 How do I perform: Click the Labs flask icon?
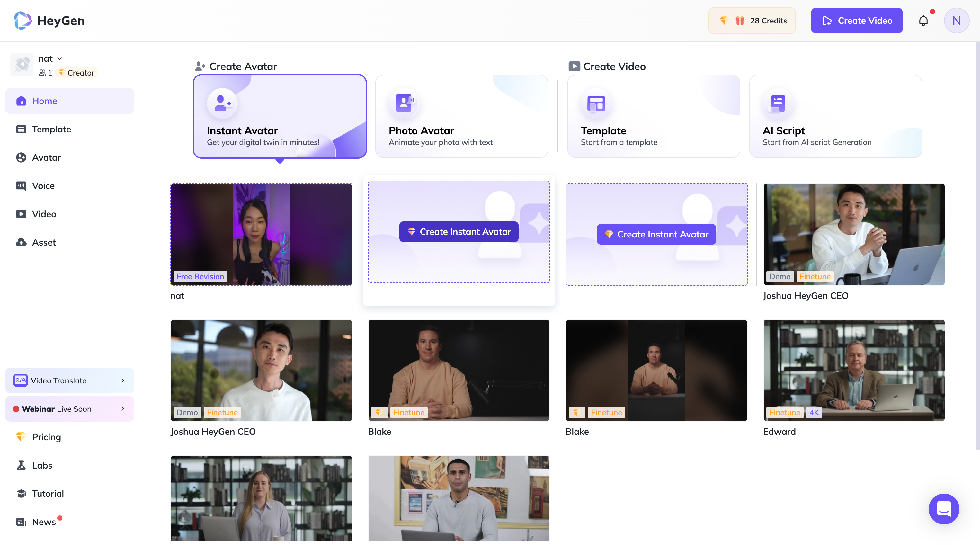coord(21,465)
